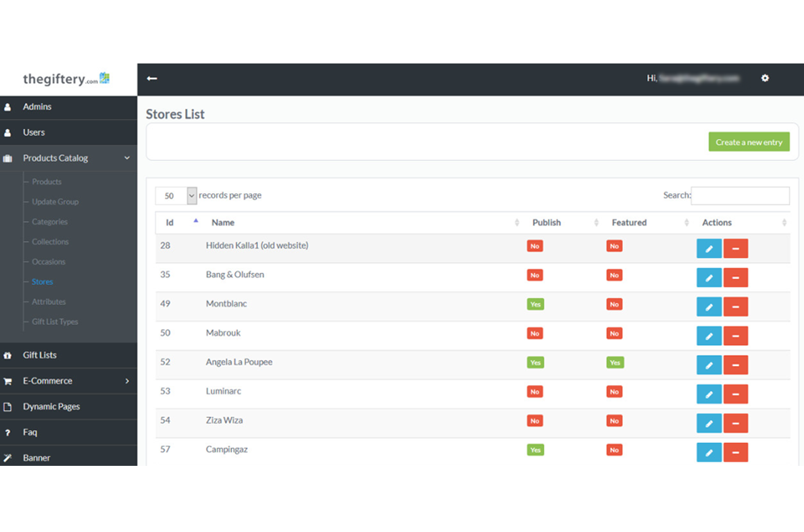Edit the Bang & Olufsen store
This screenshot has height=532, width=804.
pyautogui.click(x=709, y=277)
